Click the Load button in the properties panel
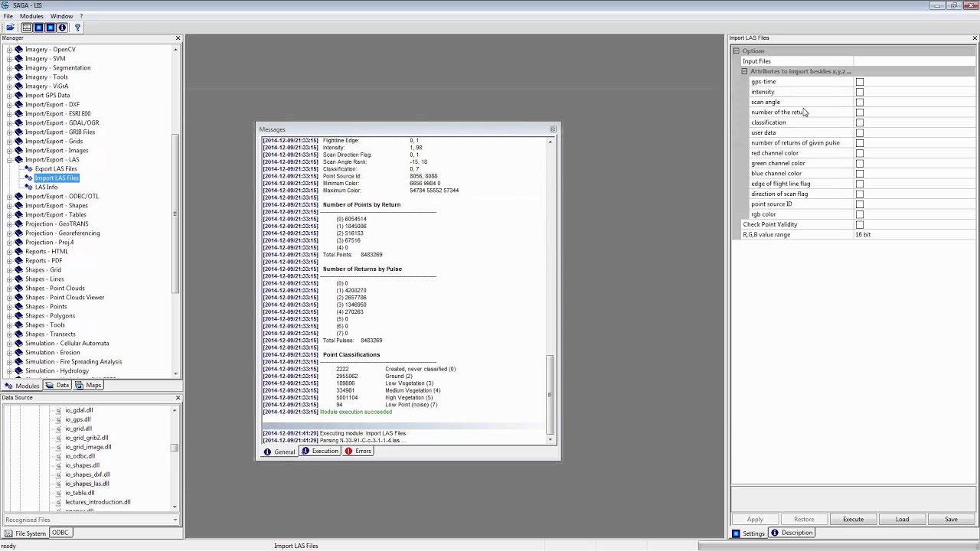 902,520
